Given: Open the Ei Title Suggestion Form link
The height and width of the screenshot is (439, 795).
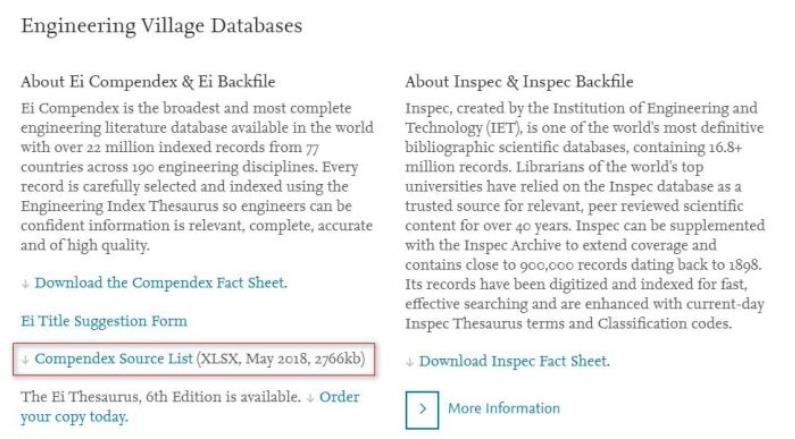Looking at the screenshot, I should pyautogui.click(x=104, y=321).
